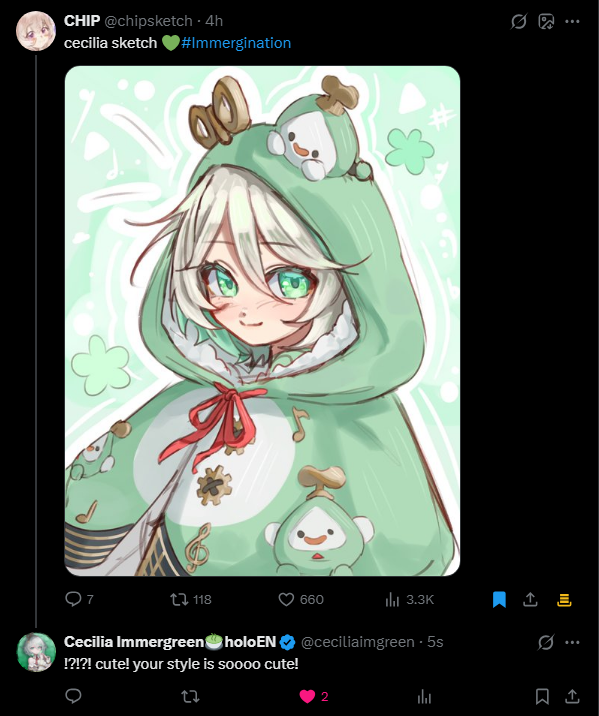The image size is (599, 716).
Task: Open the yellow stacked extension icon
Action: [x=564, y=600]
